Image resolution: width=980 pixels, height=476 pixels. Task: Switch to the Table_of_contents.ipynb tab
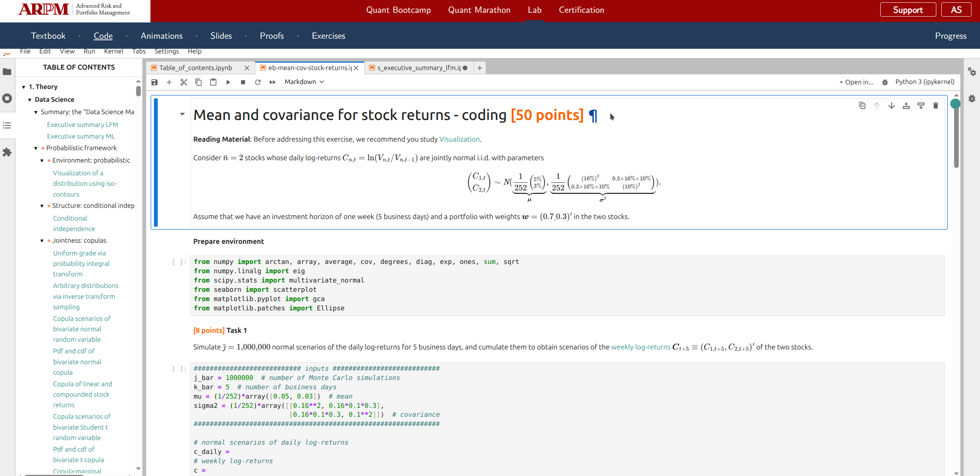[195, 67]
